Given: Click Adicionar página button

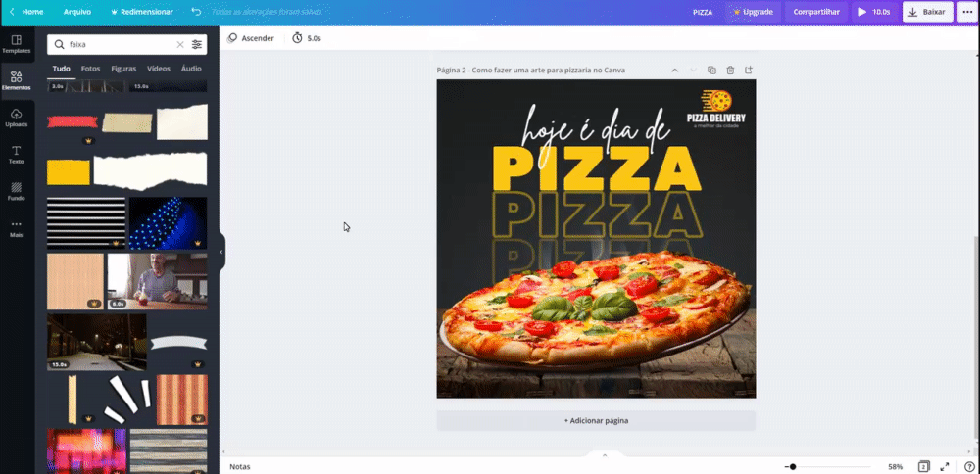Looking at the screenshot, I should coord(596,420).
